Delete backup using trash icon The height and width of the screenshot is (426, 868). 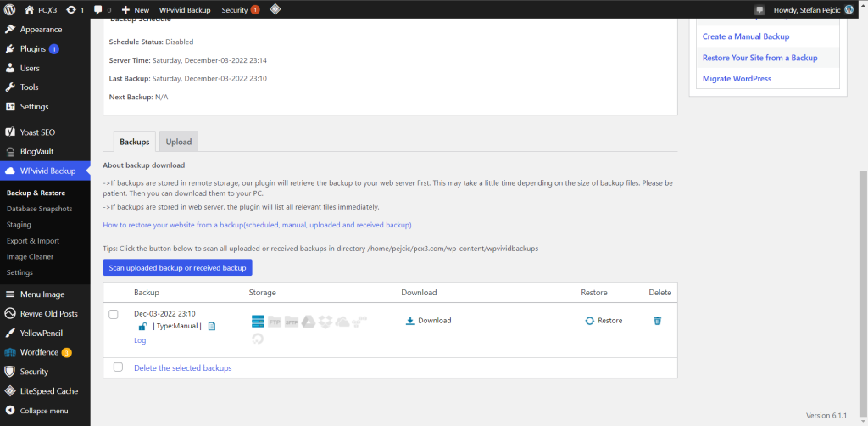point(658,320)
